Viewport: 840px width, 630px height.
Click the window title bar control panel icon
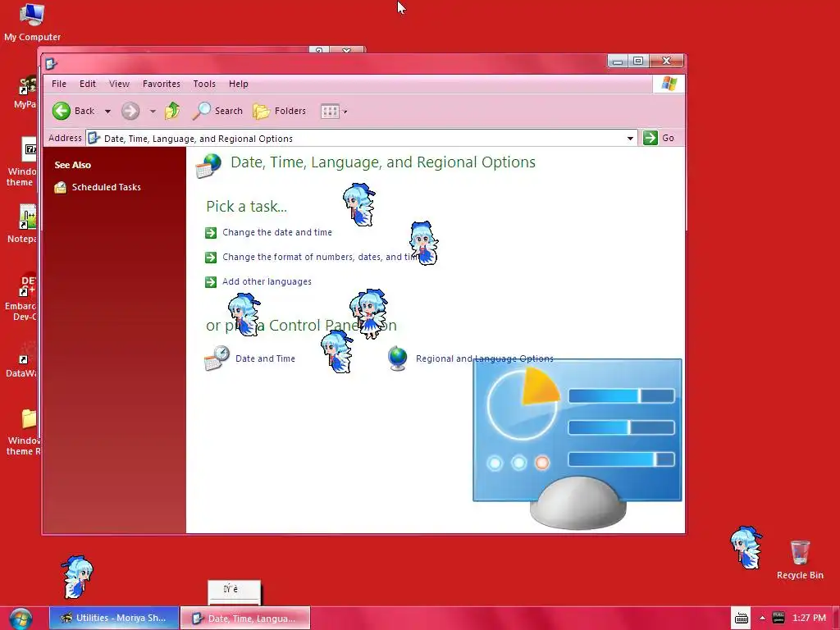click(51, 64)
